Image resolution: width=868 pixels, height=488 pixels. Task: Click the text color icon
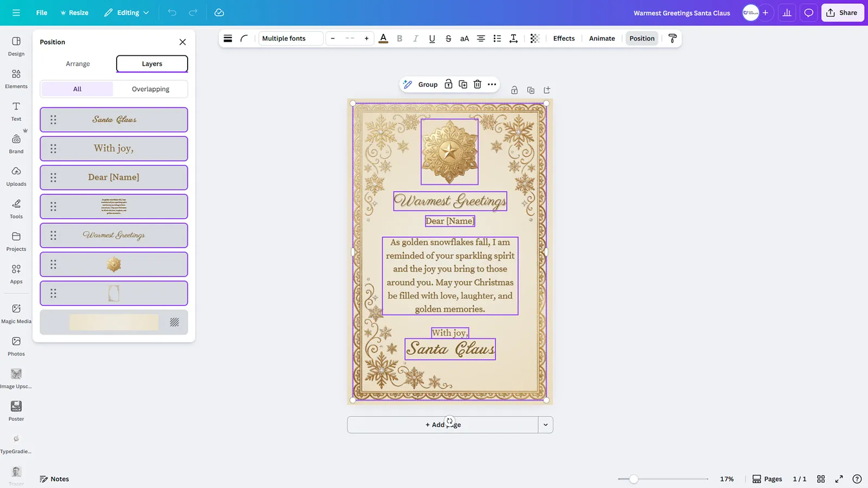(383, 38)
